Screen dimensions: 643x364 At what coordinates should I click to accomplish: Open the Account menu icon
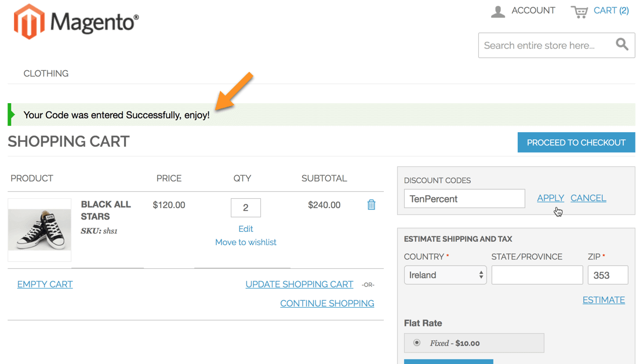(x=498, y=12)
